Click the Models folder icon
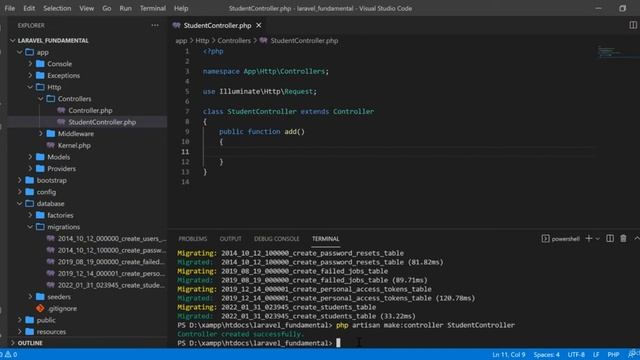 pyautogui.click(x=40, y=157)
